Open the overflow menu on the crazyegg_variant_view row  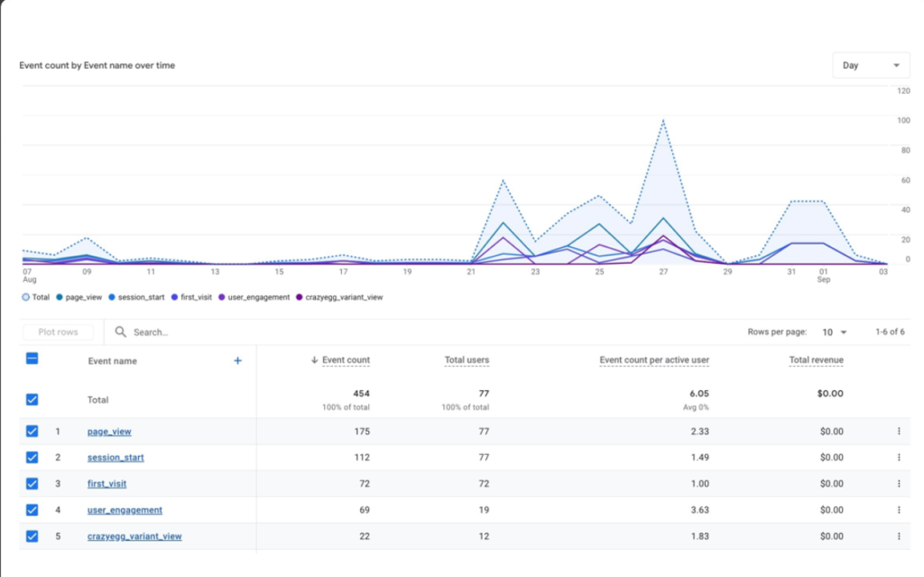pos(896,535)
